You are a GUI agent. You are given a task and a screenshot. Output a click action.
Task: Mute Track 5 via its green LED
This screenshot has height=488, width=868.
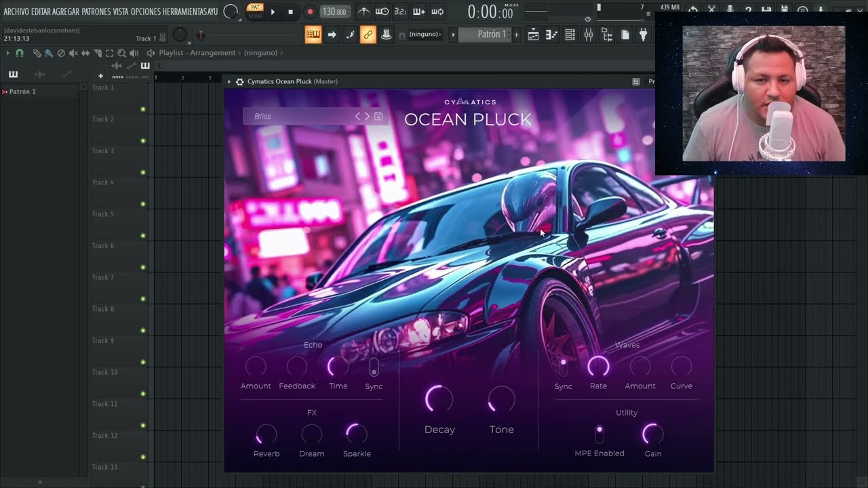coord(143,236)
